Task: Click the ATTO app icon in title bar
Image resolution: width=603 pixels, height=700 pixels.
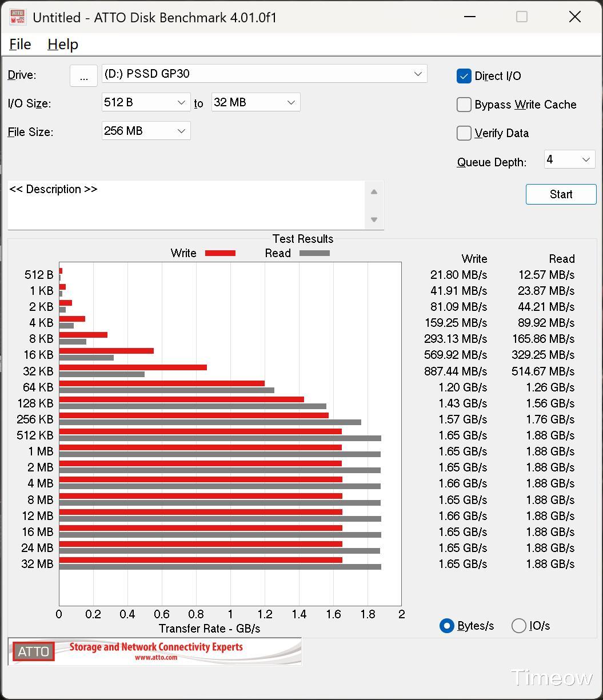Action: [18, 17]
